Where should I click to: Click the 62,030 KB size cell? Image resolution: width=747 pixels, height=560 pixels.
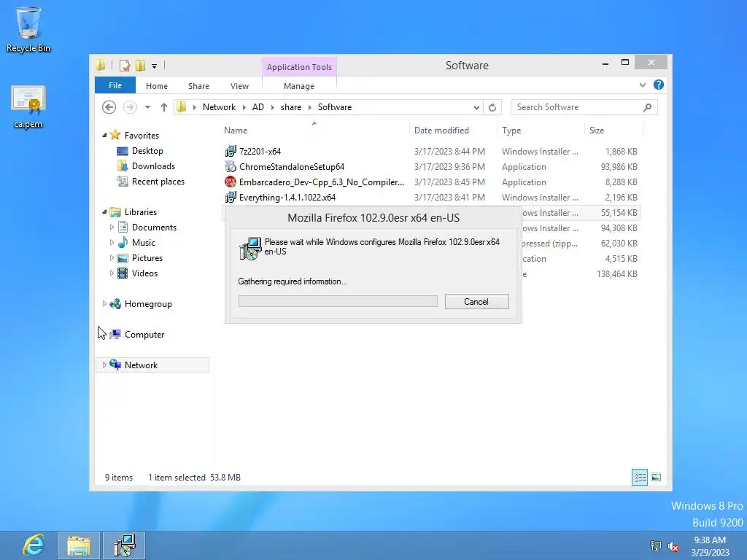click(619, 244)
